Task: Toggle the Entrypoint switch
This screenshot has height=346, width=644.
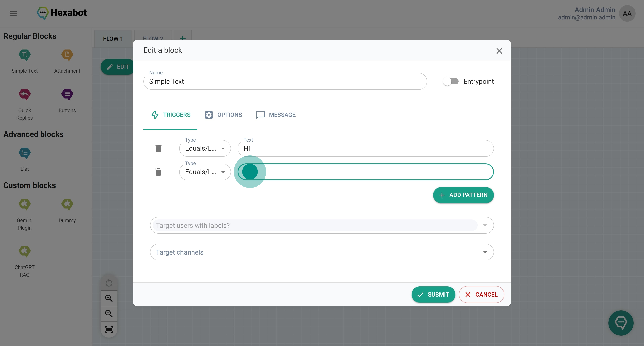Action: pos(450,82)
